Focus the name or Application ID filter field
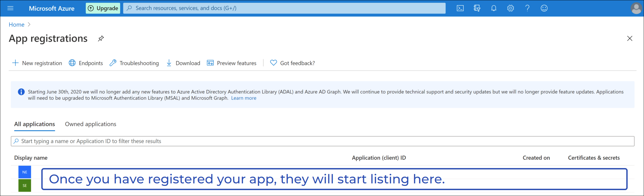The width and height of the screenshot is (644, 196). (x=322, y=141)
